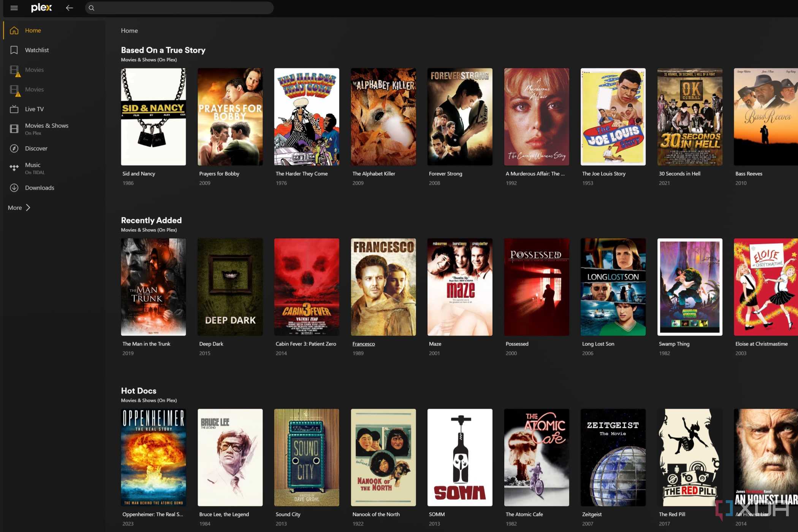Viewport: 798px width, 532px height.
Task: Click the Home sidebar icon
Action: point(14,30)
